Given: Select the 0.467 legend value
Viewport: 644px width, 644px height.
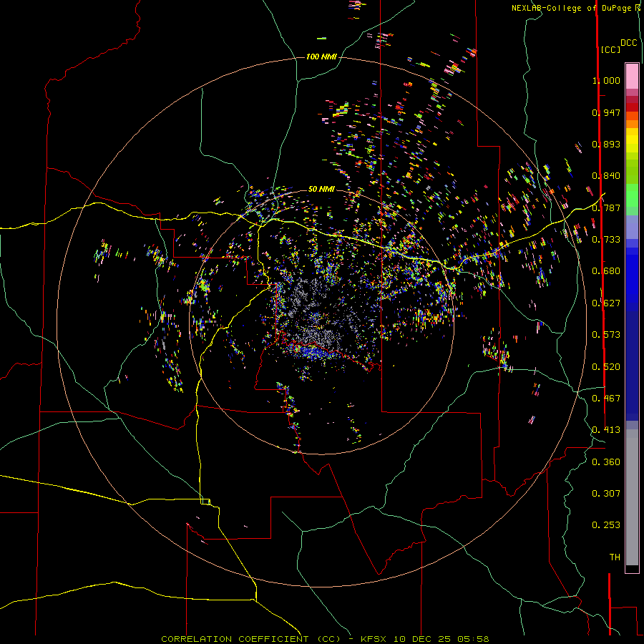Looking at the screenshot, I should [606, 399].
